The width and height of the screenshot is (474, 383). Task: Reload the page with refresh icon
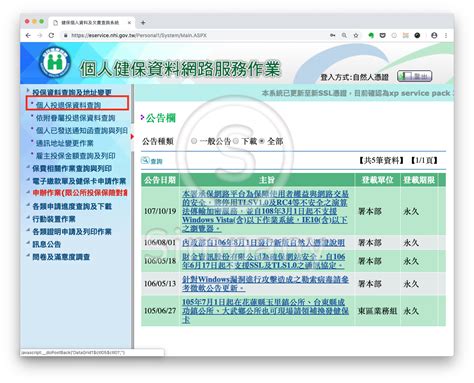click(51, 35)
